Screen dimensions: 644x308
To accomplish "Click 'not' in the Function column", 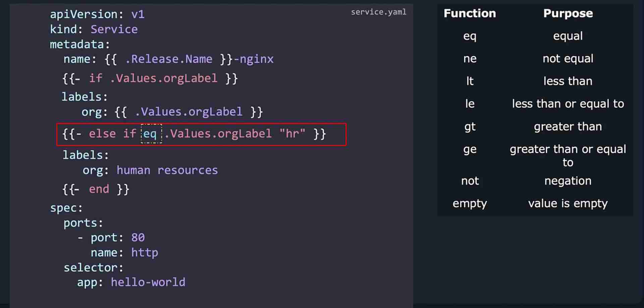I will [470, 181].
